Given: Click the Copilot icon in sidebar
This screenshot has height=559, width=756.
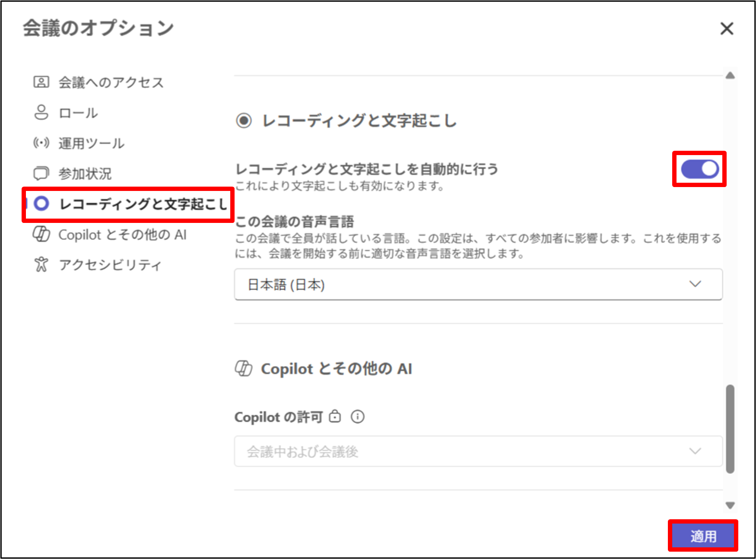Looking at the screenshot, I should [x=41, y=235].
